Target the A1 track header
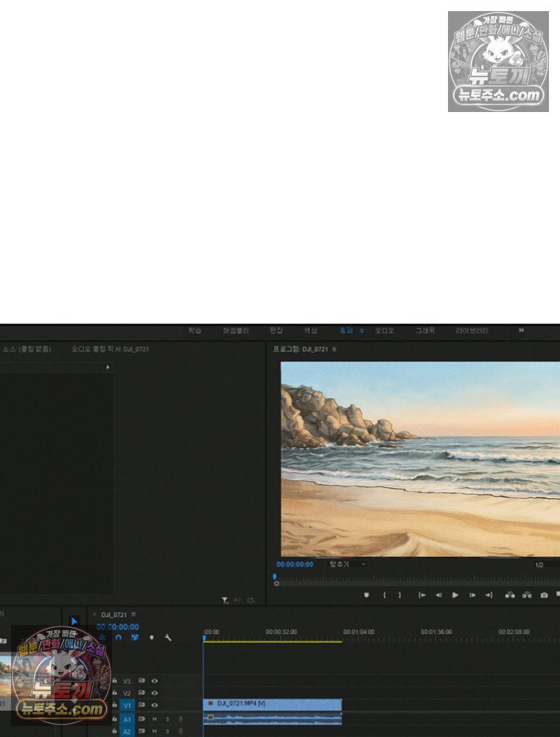The image size is (560, 737). (127, 719)
